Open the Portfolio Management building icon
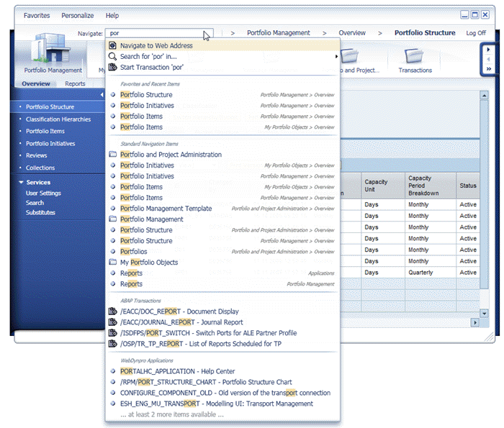Image resolution: width=504 pixels, height=428 pixels. click(x=51, y=48)
